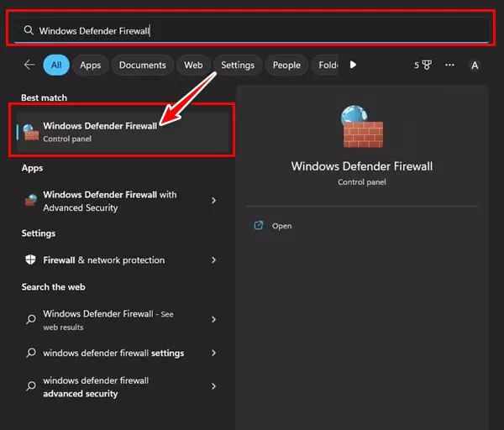Open Firewall & network protection setting
504x430 pixels.
(x=122, y=260)
